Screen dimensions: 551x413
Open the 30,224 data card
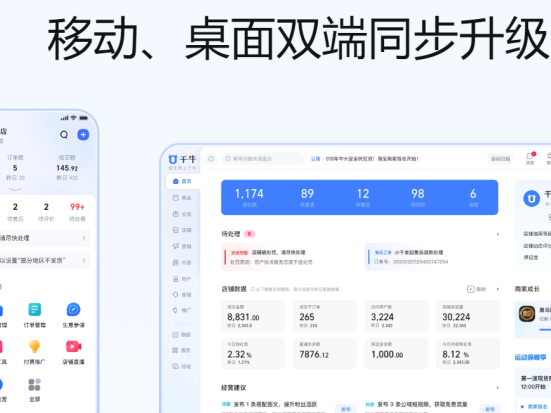tap(468, 316)
